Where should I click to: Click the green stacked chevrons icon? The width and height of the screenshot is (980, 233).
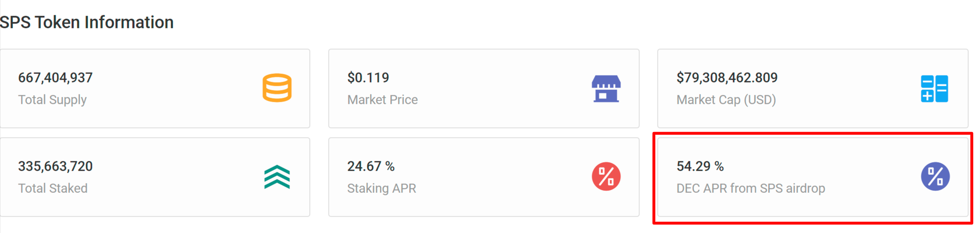coord(277,177)
